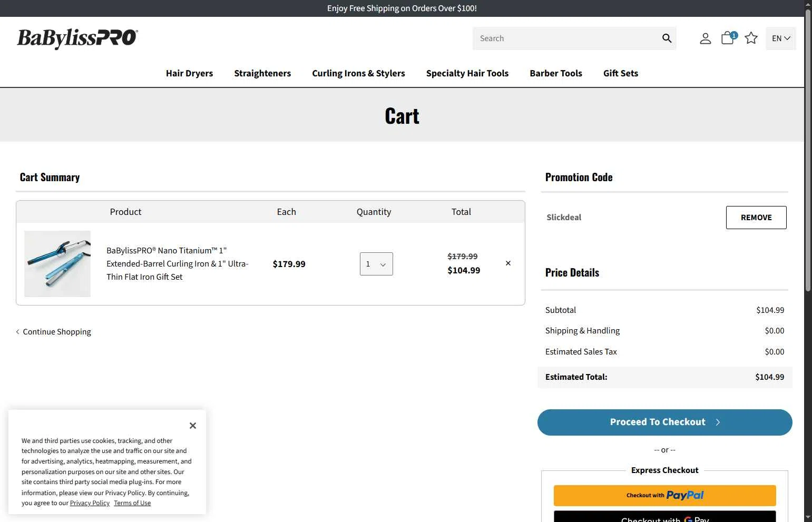812x522 pixels.
Task: Remove the Slickdeal promotion code
Action: pyautogui.click(x=756, y=218)
